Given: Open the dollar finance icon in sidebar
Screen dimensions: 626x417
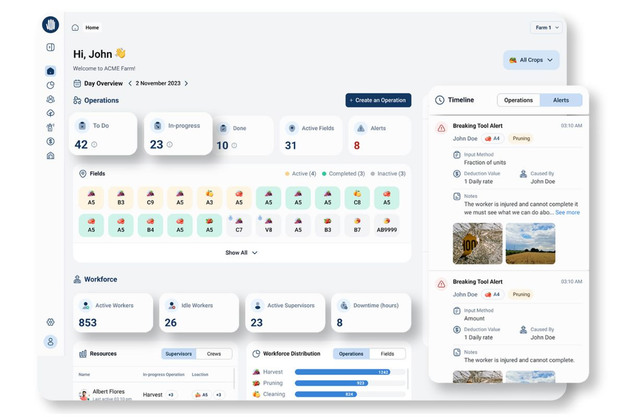Looking at the screenshot, I should pos(50,142).
